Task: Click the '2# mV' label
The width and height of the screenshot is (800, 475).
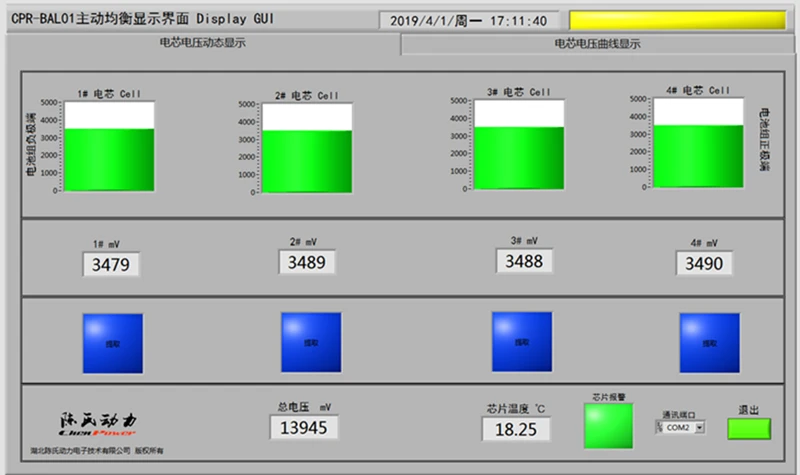Action: [x=303, y=242]
